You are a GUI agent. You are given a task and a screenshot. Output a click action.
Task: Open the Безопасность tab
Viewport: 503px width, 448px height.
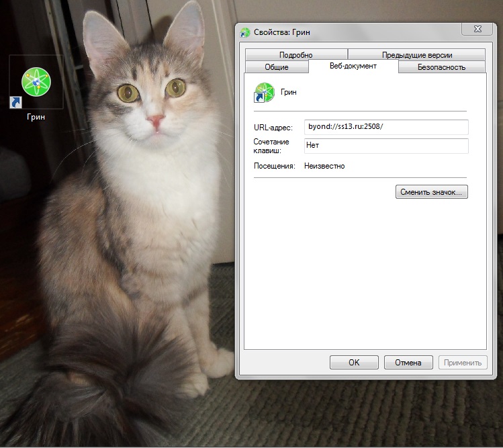click(x=441, y=67)
